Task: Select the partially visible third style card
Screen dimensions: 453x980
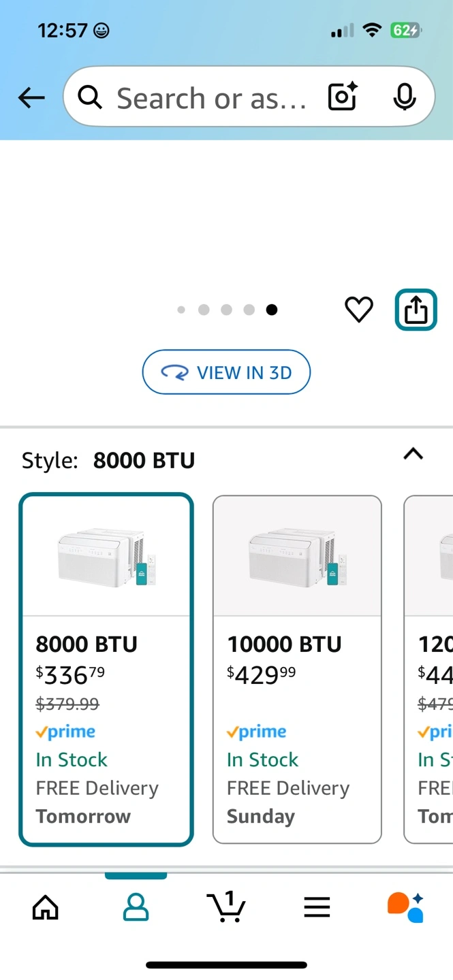Action: tap(431, 670)
